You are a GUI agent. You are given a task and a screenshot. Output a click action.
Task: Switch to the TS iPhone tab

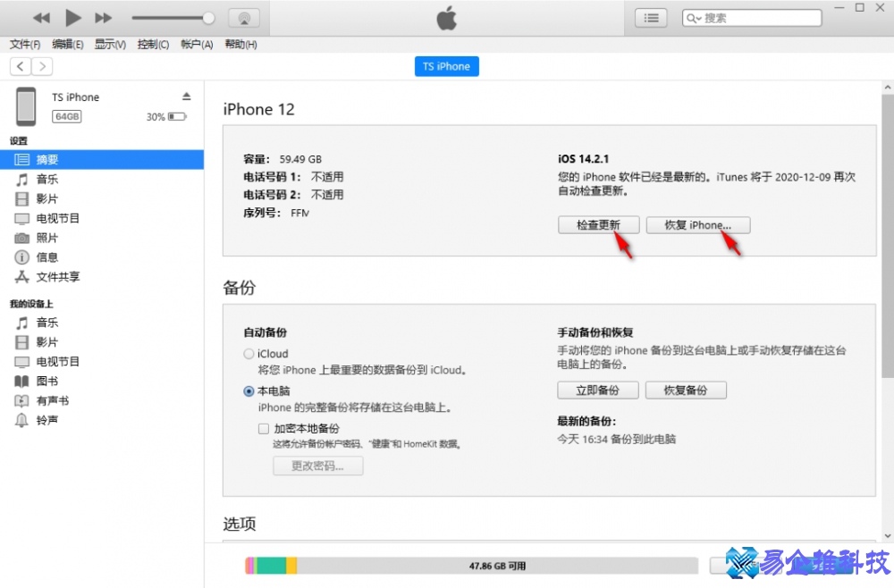(x=446, y=65)
